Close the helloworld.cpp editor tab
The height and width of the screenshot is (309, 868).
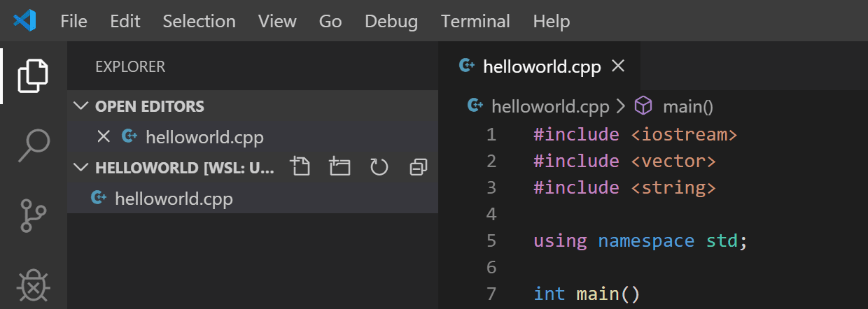click(x=617, y=66)
